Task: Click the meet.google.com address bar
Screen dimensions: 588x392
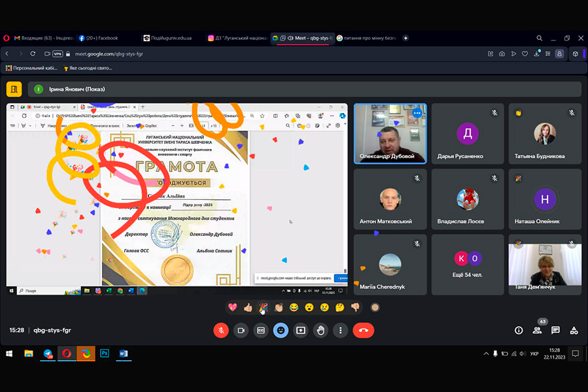Action: tap(108, 54)
